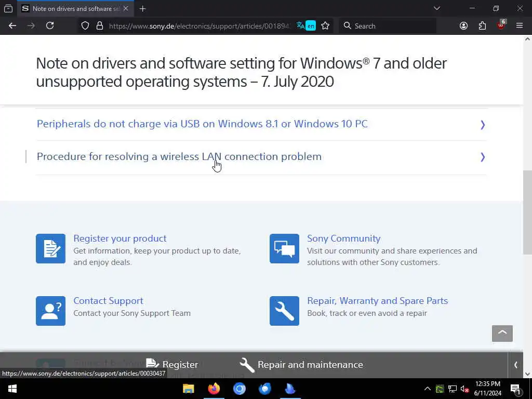Open Repair, Warranty and Spare Parts link
The image size is (532, 399).
point(377,301)
